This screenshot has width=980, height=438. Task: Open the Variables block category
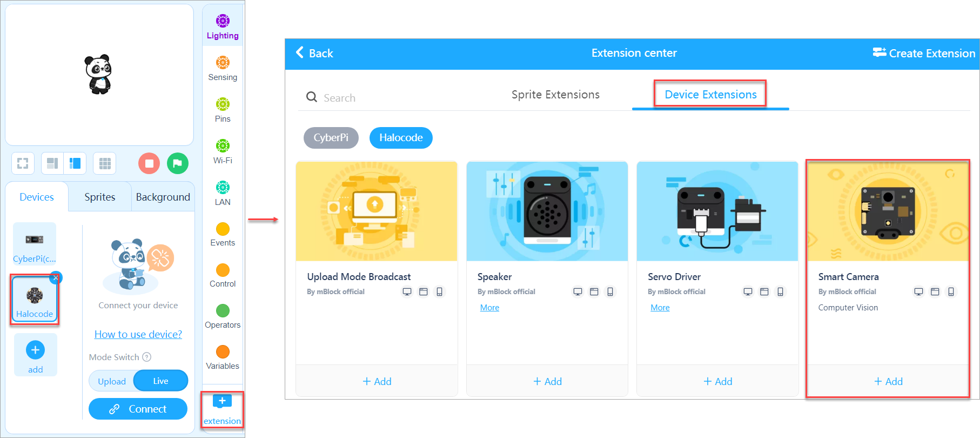[223, 358]
